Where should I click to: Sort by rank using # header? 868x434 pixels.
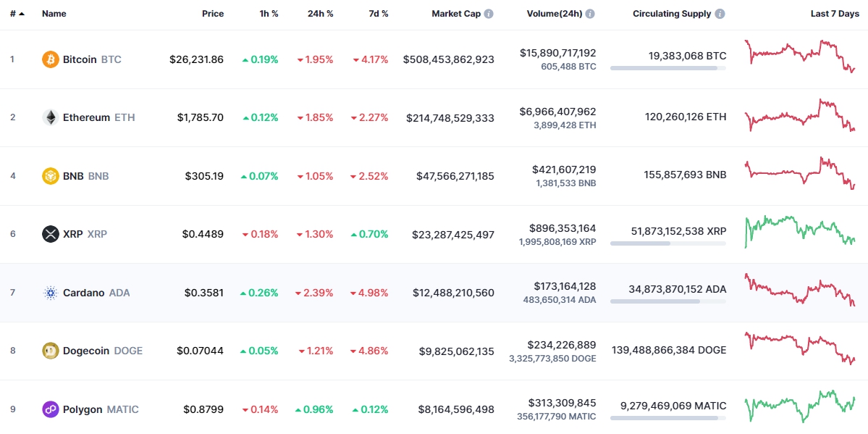click(x=17, y=14)
